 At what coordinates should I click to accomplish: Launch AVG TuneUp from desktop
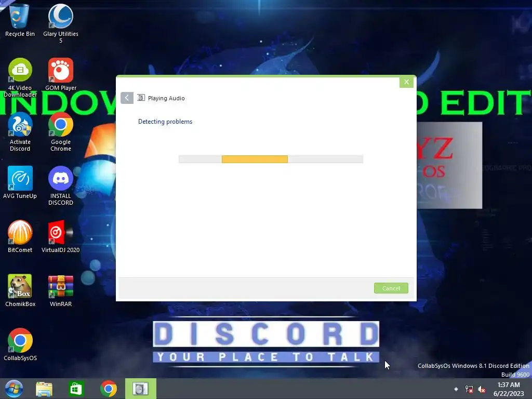[20, 182]
